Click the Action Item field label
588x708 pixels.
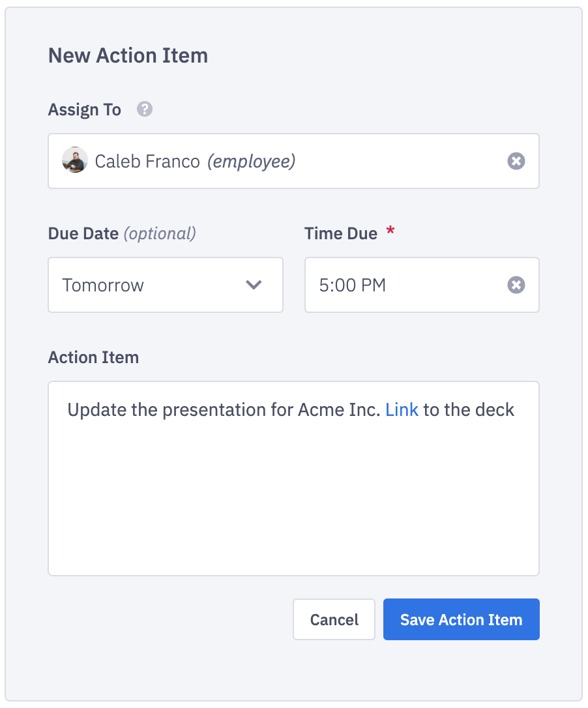(93, 357)
